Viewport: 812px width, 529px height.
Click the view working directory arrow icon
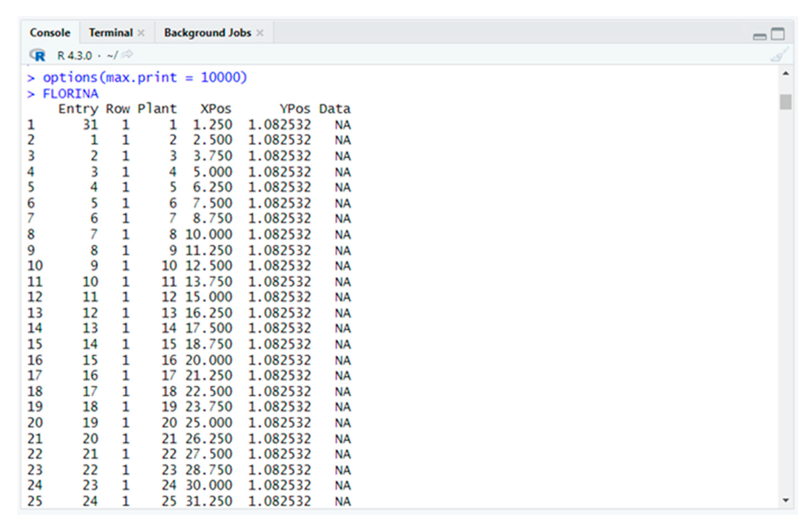127,55
